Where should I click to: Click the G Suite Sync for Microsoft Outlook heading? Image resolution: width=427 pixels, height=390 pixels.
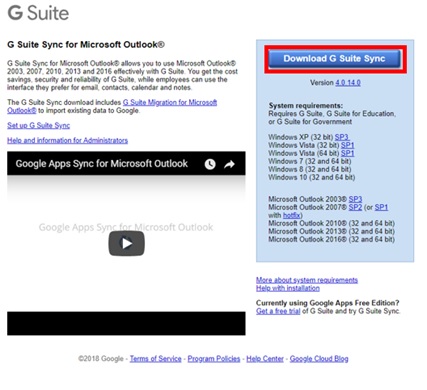pyautogui.click(x=86, y=44)
